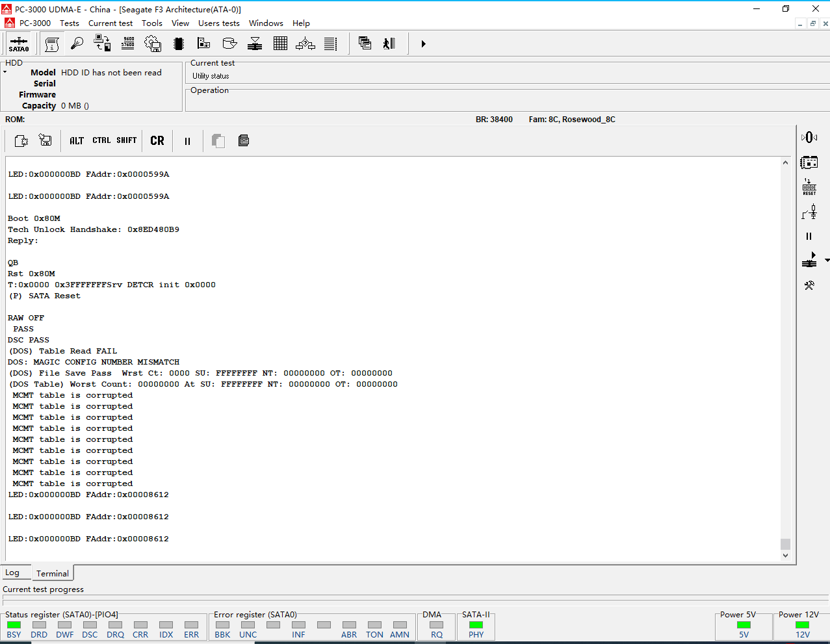Image resolution: width=830 pixels, height=644 pixels.
Task: Click the pause button in terminal toolbar
Action: (x=187, y=141)
